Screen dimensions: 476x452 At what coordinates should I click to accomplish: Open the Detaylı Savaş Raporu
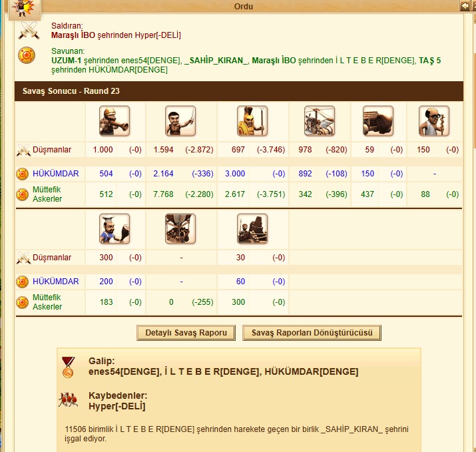[x=186, y=333]
